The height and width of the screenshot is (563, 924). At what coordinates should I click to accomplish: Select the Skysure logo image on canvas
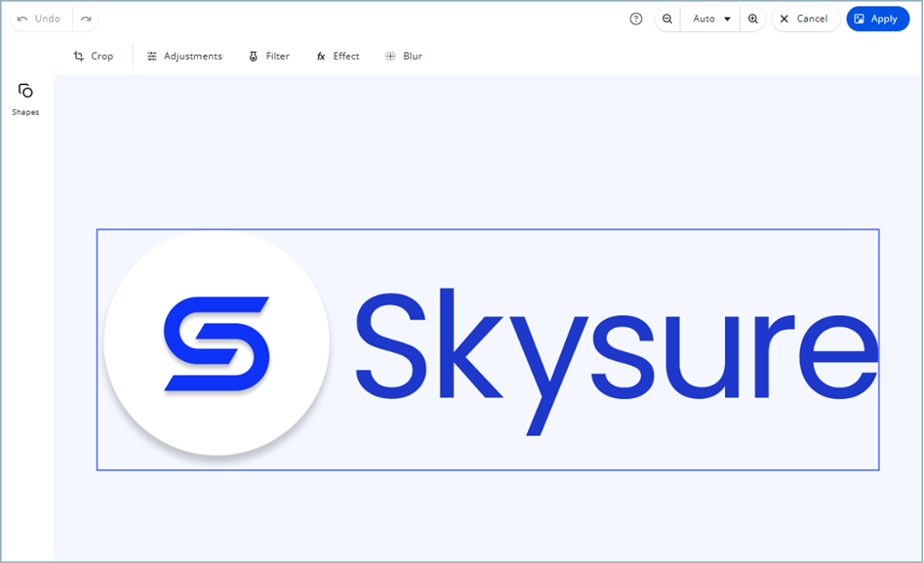click(488, 349)
